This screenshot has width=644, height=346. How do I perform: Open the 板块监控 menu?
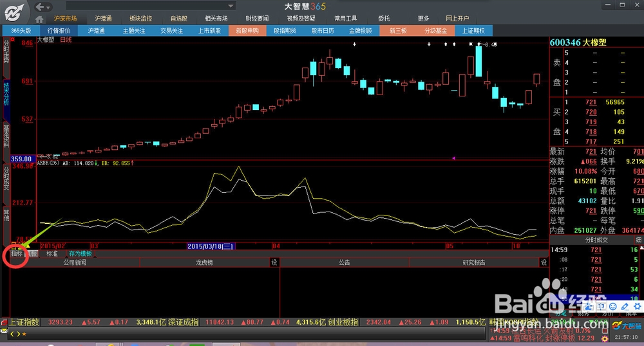(140, 19)
